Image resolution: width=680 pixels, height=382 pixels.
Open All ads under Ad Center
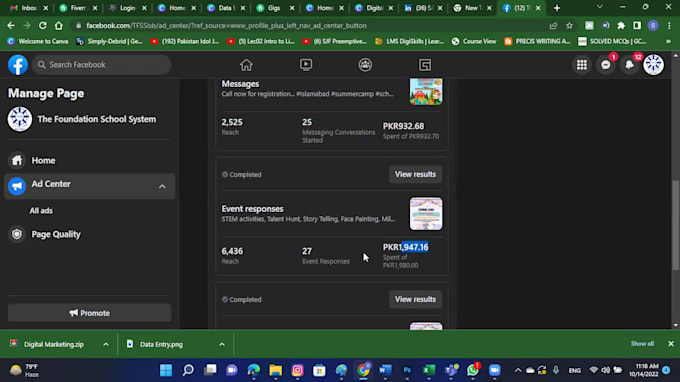41,211
